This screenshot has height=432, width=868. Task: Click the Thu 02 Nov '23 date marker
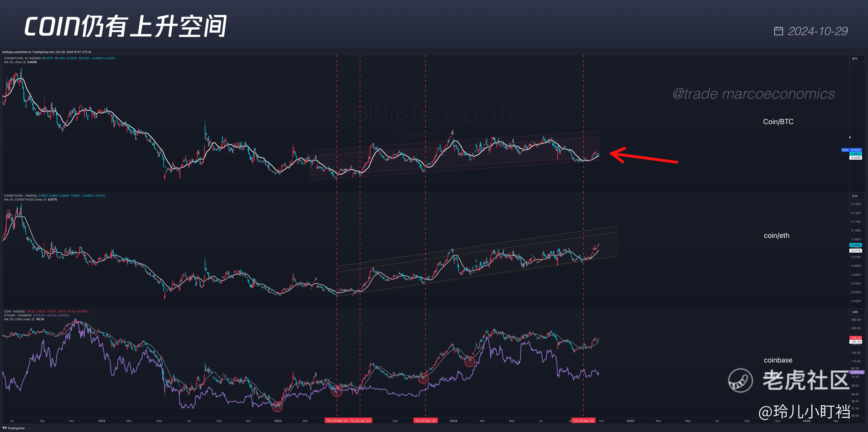point(425,421)
